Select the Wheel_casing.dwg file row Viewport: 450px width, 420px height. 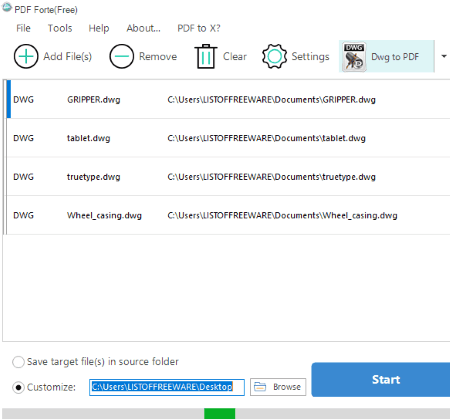tap(228, 215)
